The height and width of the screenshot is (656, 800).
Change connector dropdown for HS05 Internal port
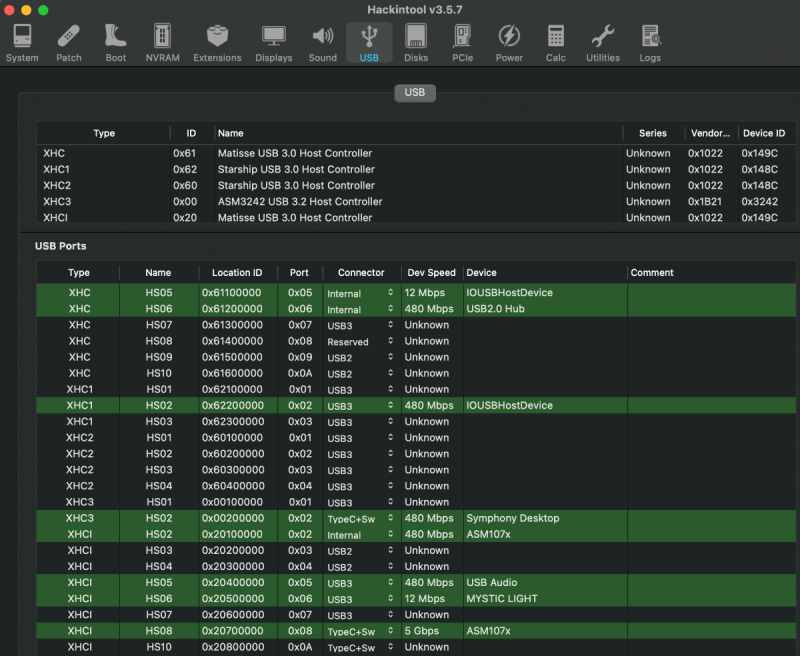point(360,294)
